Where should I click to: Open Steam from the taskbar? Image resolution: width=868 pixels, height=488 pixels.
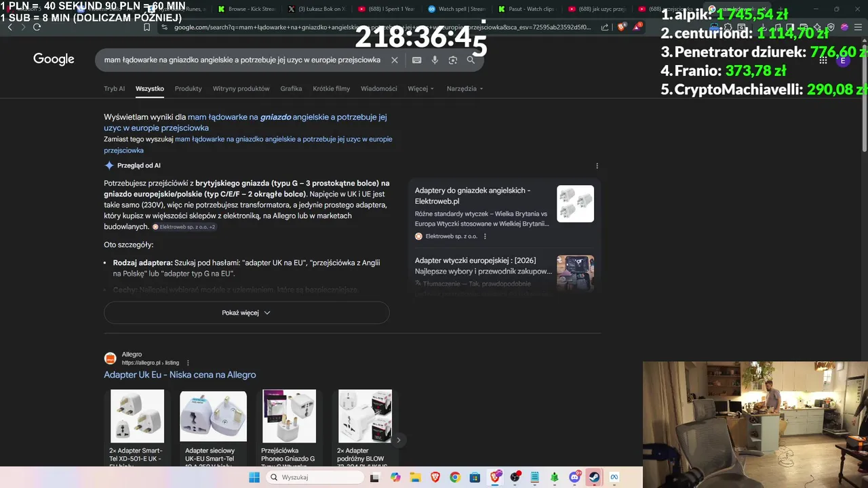click(x=594, y=477)
